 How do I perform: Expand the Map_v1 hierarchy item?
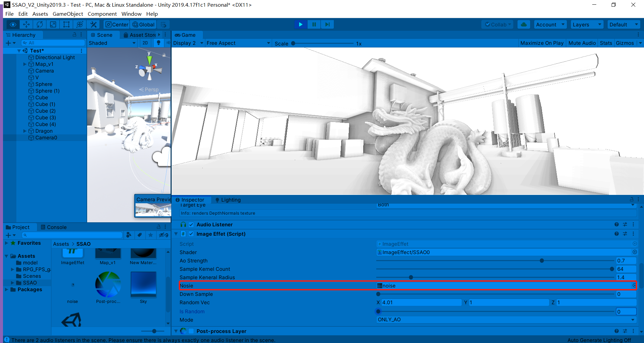(25, 64)
